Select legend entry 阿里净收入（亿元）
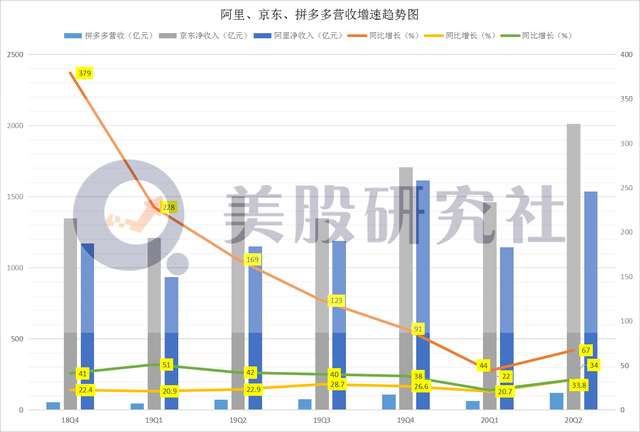 298,36
